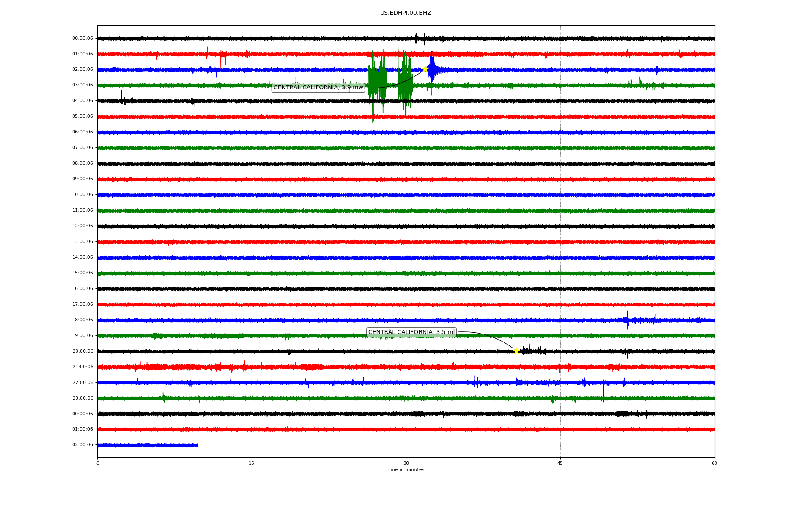Click the short blue trace on the last row

[148, 445]
